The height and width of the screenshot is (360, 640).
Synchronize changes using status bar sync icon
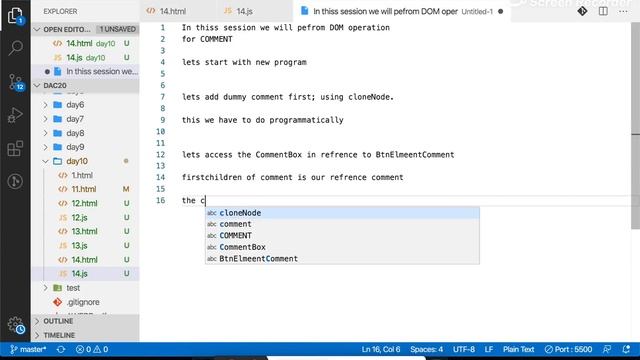point(61,349)
